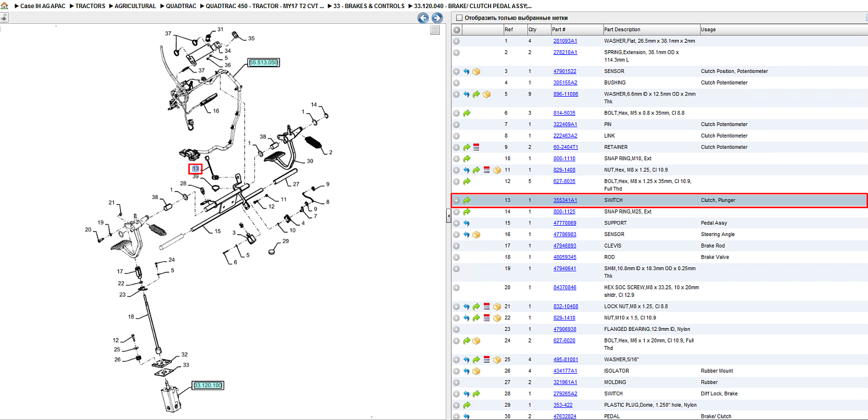This screenshot has width=868, height=420.
Task: Sort table by Ref column header
Action: point(508,30)
